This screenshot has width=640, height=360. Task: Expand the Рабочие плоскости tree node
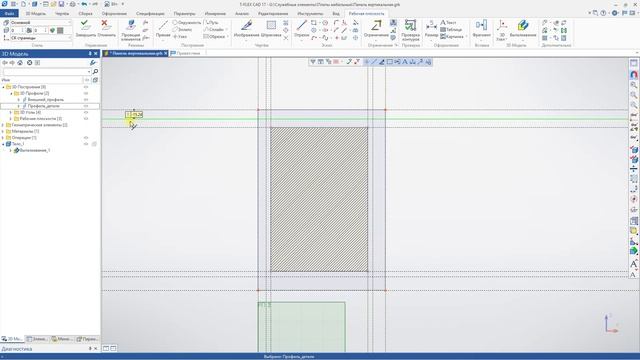11,119
